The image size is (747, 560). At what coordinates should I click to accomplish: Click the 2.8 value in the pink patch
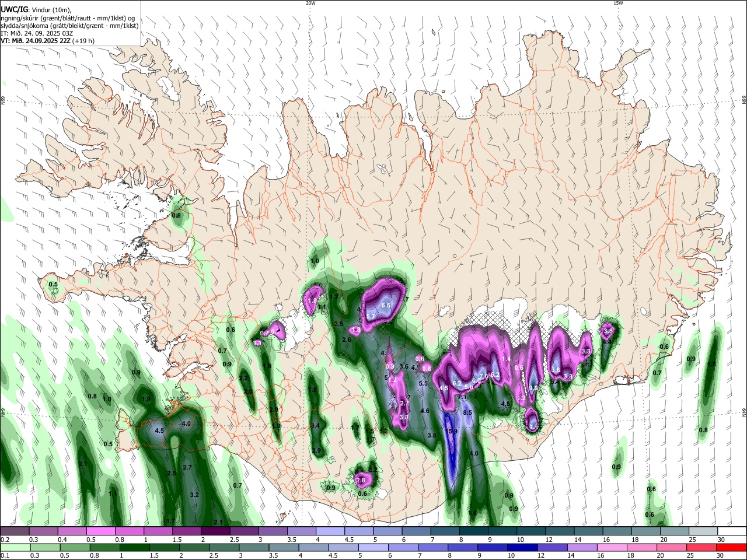coord(360,480)
